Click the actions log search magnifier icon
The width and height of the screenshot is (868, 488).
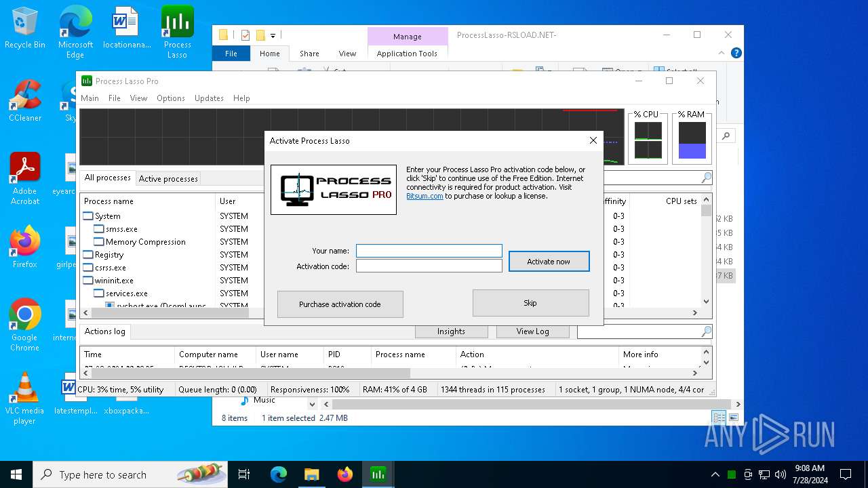click(x=706, y=331)
